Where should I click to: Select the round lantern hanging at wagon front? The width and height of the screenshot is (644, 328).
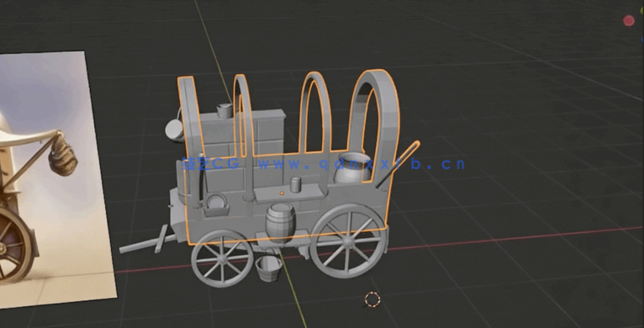point(175,130)
